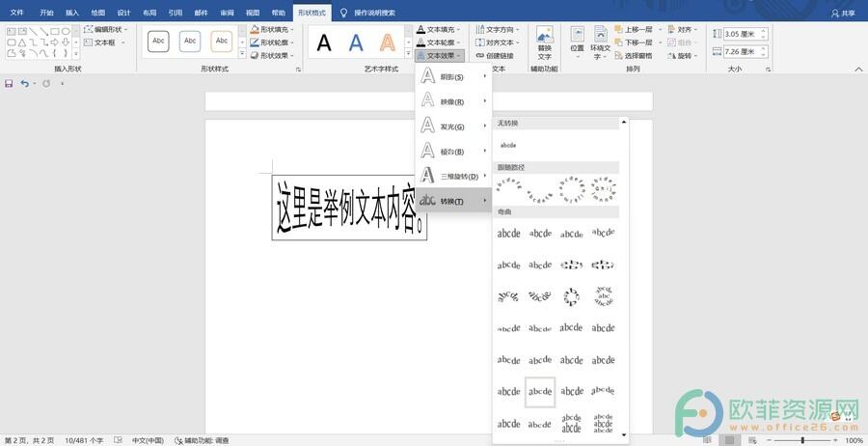868x446 pixels.
Task: Expand the 旋转 rotate dropdown
Action: [x=683, y=56]
